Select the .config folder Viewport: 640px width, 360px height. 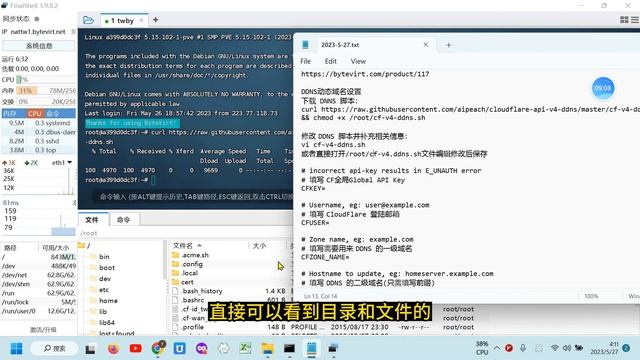(x=192, y=264)
